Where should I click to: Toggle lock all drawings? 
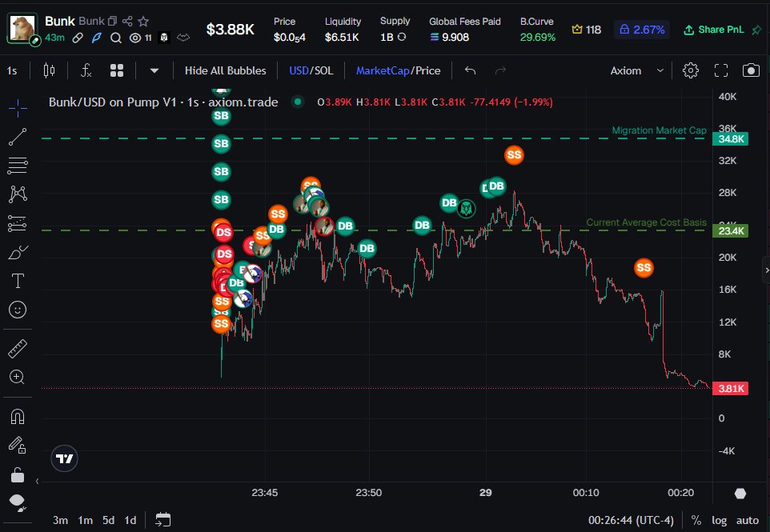click(x=18, y=474)
